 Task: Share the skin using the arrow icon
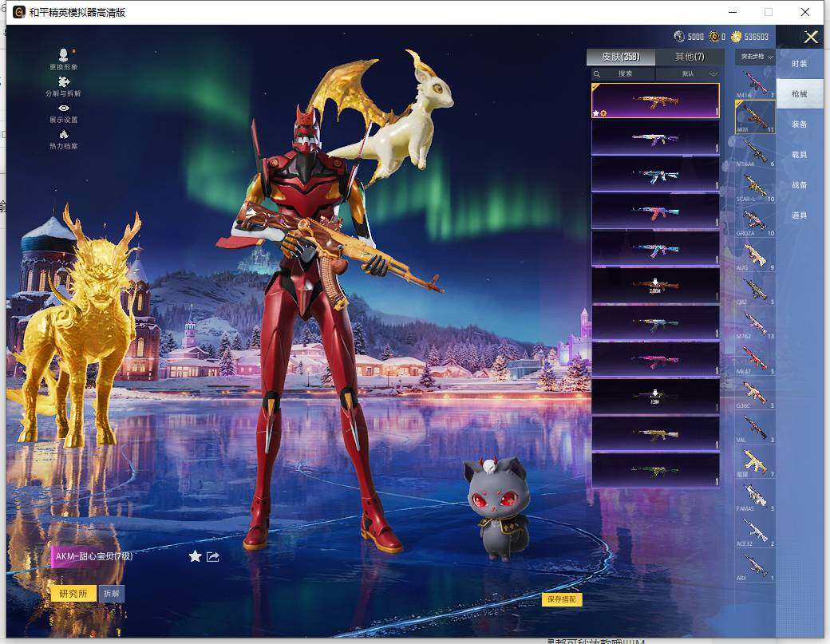[213, 556]
